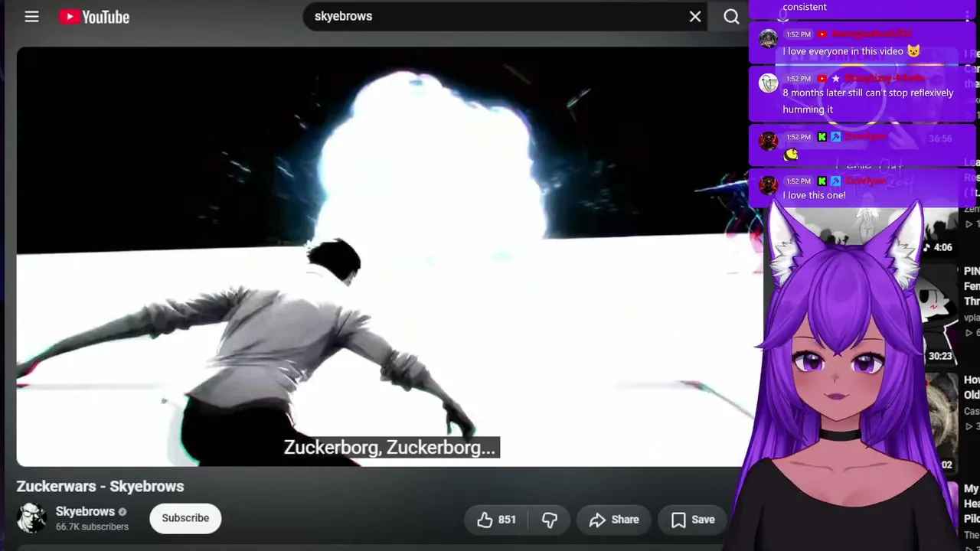
Task: Click the magnifier search button
Action: (731, 16)
